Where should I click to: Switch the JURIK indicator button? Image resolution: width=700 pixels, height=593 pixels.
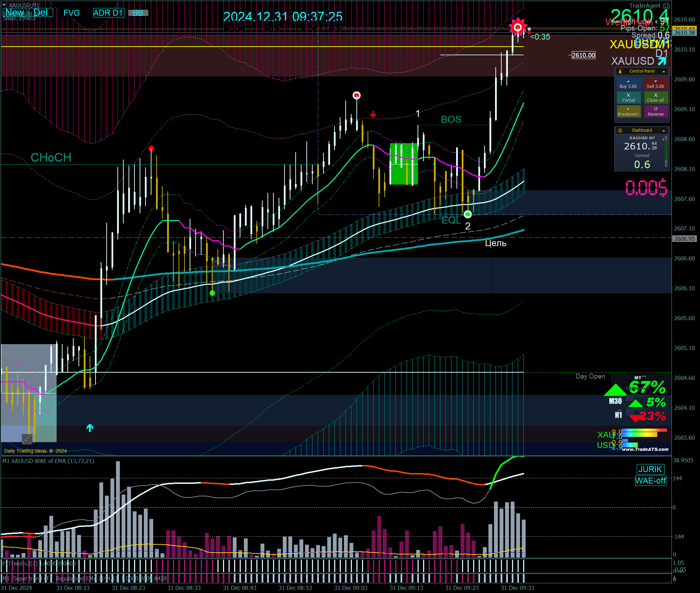click(x=650, y=469)
